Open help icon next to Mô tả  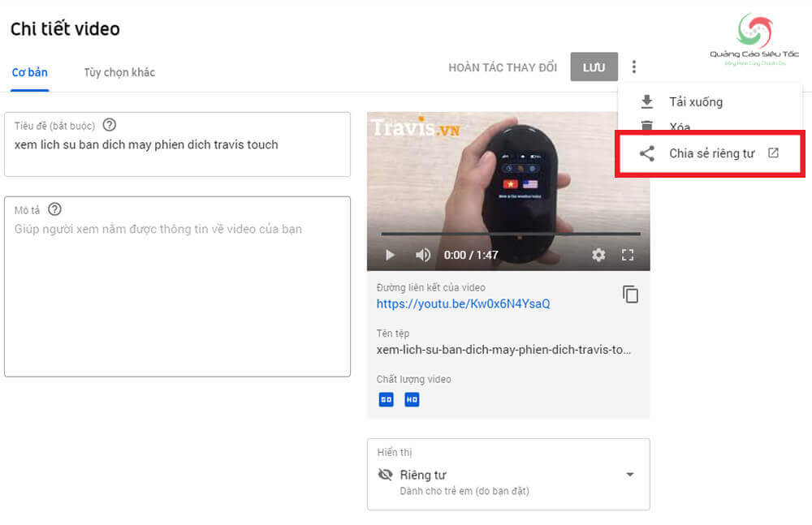(54, 209)
